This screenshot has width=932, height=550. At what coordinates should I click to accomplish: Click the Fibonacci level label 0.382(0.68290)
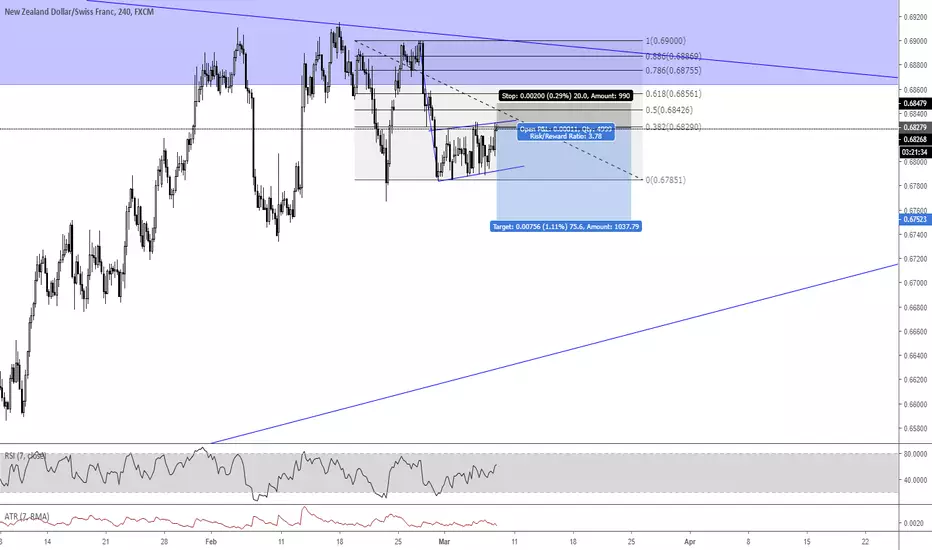(x=673, y=127)
